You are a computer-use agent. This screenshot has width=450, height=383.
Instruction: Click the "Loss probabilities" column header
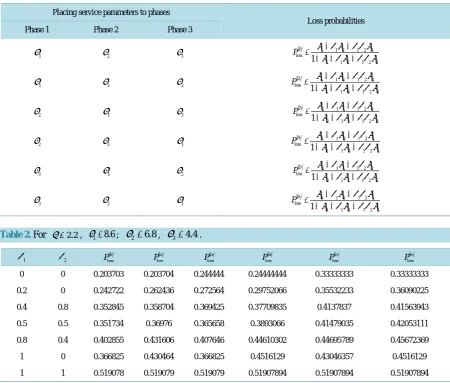click(336, 21)
